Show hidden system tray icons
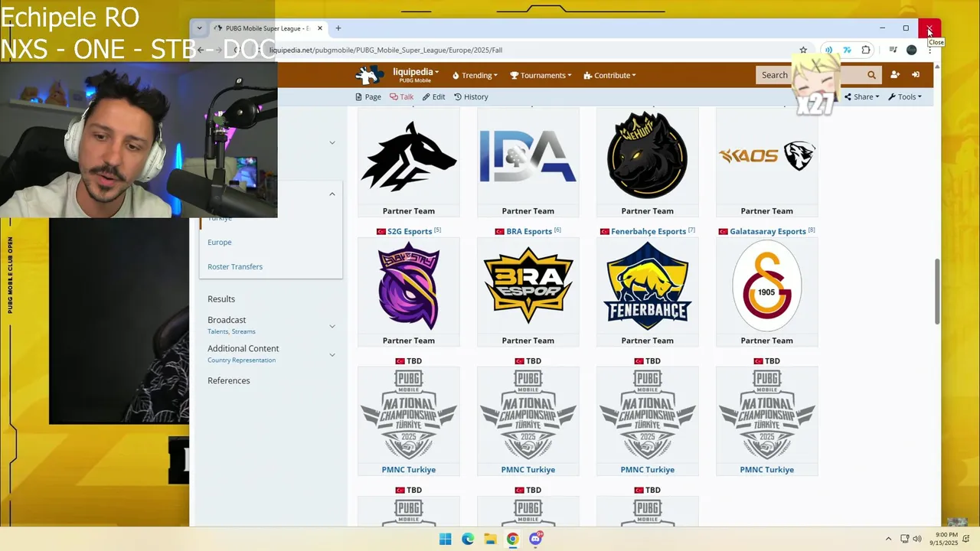Screen dimensions: 980x551 pyautogui.click(x=888, y=539)
